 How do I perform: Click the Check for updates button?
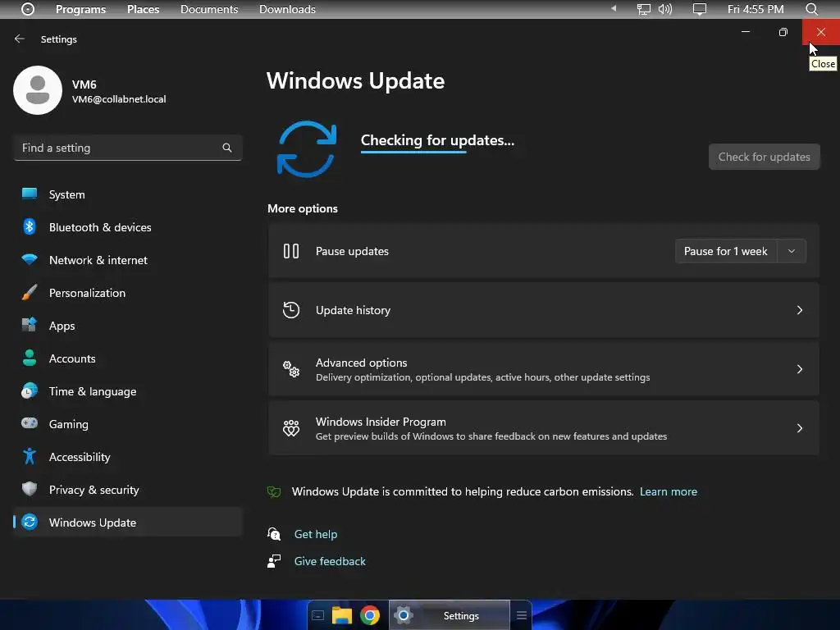point(764,157)
